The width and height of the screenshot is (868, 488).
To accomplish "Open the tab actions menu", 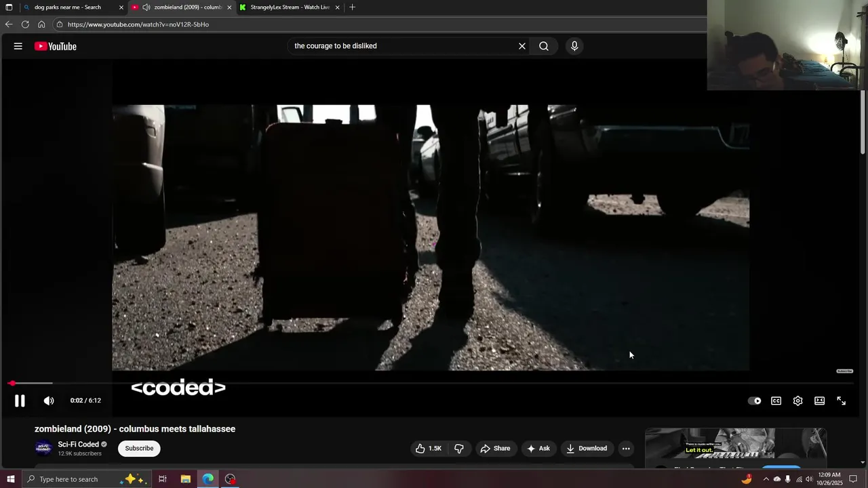I will pyautogui.click(x=9, y=7).
